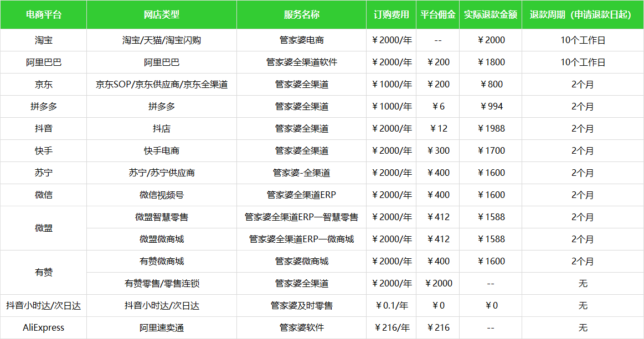Click the 阿里速卖通 shop type cell

click(x=162, y=328)
